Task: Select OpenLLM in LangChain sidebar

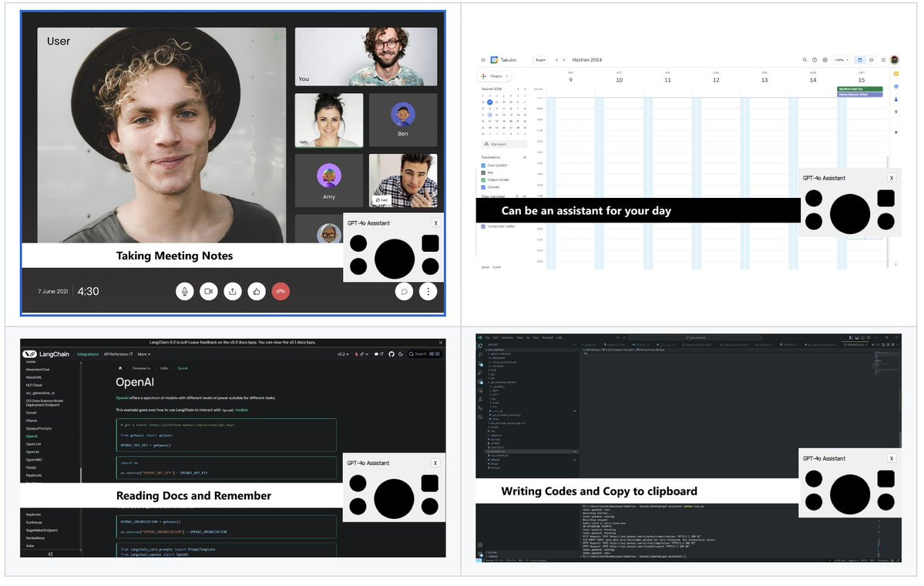Action: pyautogui.click(x=33, y=444)
